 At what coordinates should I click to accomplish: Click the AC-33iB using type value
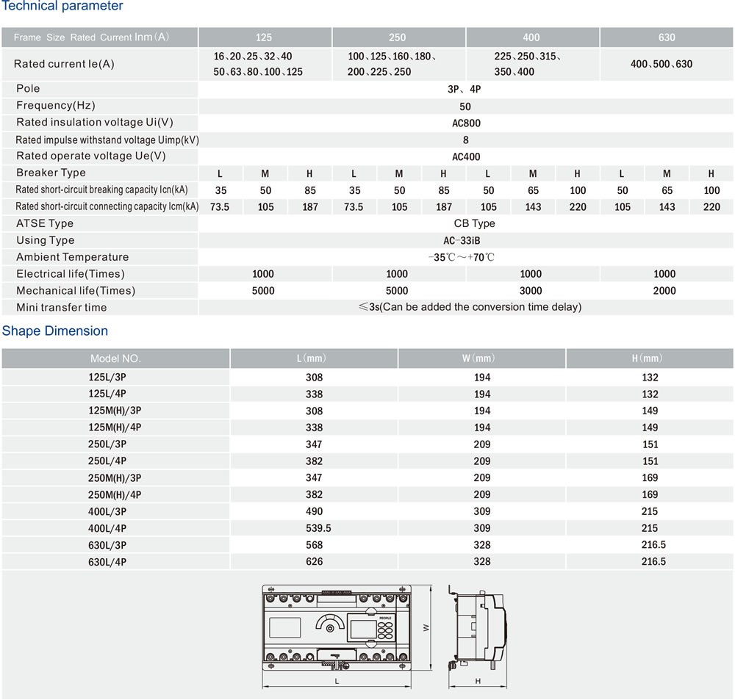click(462, 241)
